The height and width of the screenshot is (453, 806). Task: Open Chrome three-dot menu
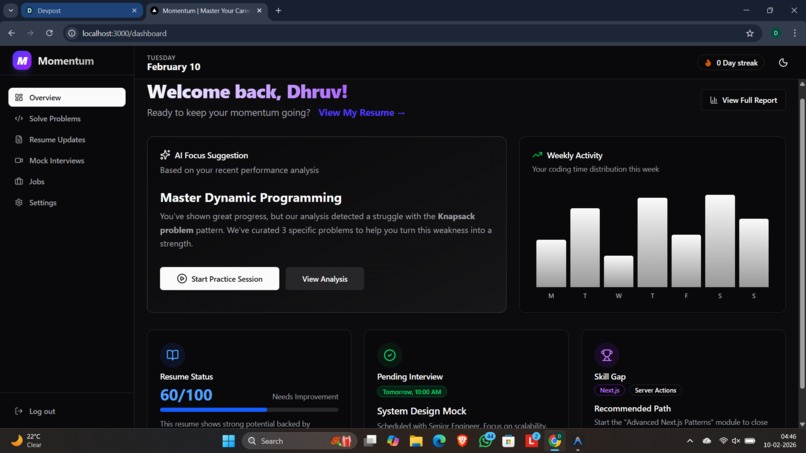pos(795,33)
